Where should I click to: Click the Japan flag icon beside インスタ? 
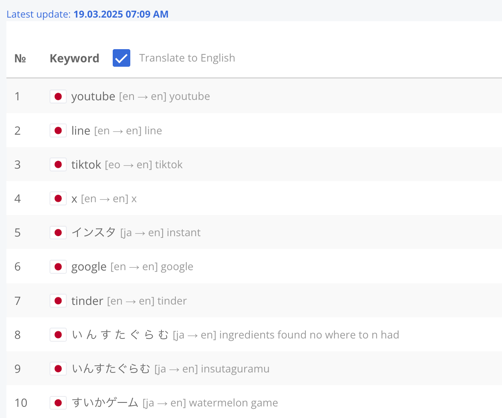58,233
